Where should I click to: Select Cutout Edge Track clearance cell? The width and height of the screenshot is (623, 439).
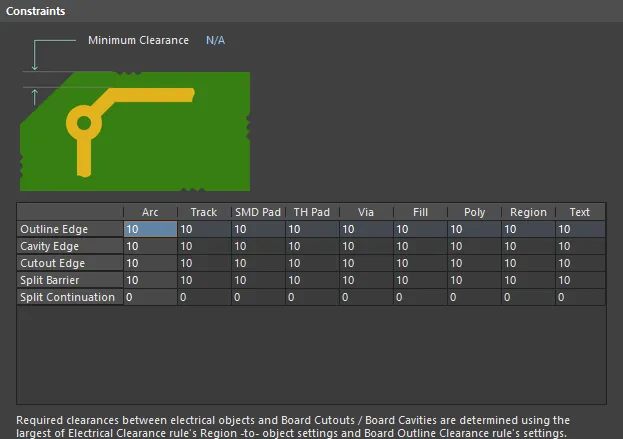pyautogui.click(x=204, y=263)
